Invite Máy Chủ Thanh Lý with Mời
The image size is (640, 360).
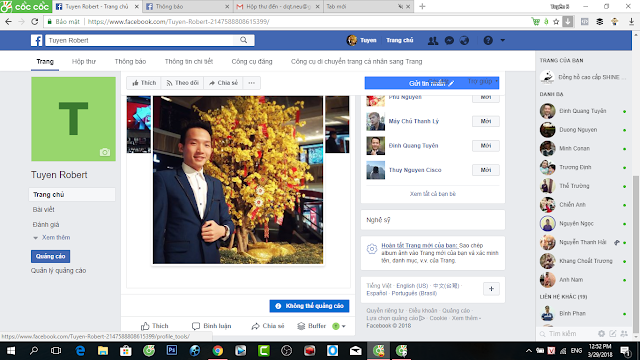486,121
